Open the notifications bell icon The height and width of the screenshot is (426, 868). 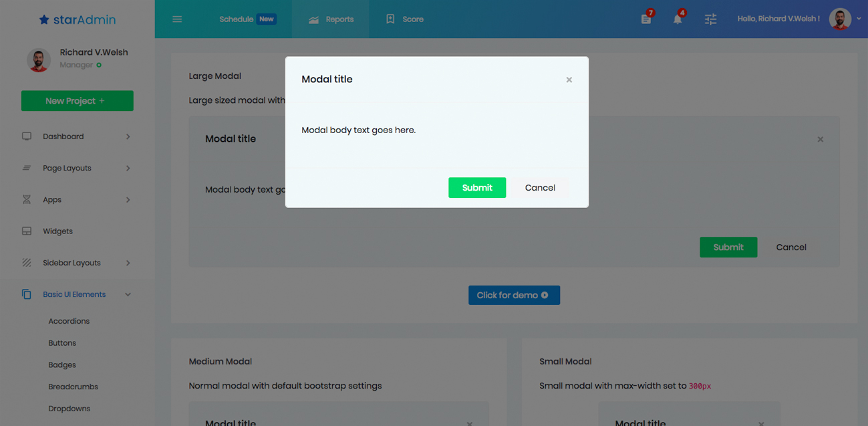(x=678, y=19)
